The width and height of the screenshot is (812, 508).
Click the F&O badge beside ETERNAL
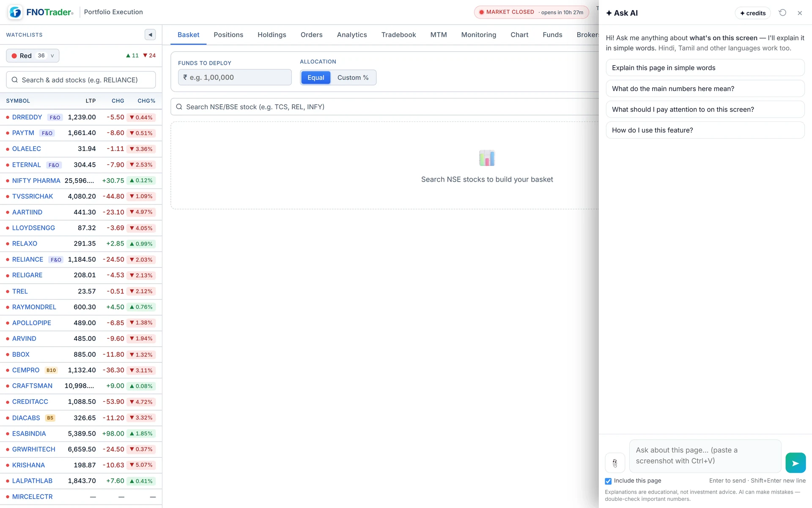54,165
